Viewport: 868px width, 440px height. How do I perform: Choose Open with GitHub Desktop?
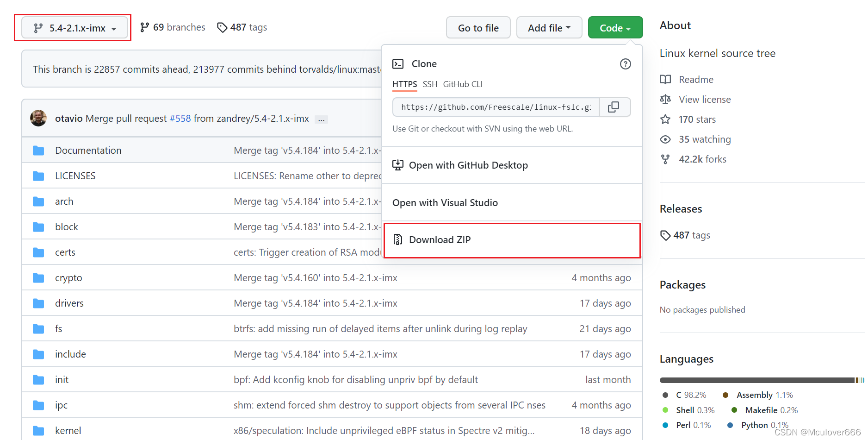click(x=512, y=165)
